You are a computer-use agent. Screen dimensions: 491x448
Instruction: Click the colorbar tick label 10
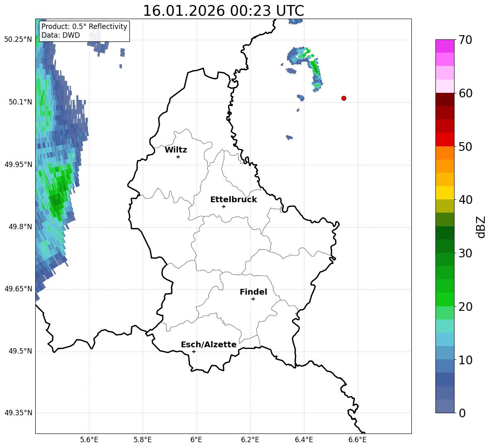tap(465, 360)
